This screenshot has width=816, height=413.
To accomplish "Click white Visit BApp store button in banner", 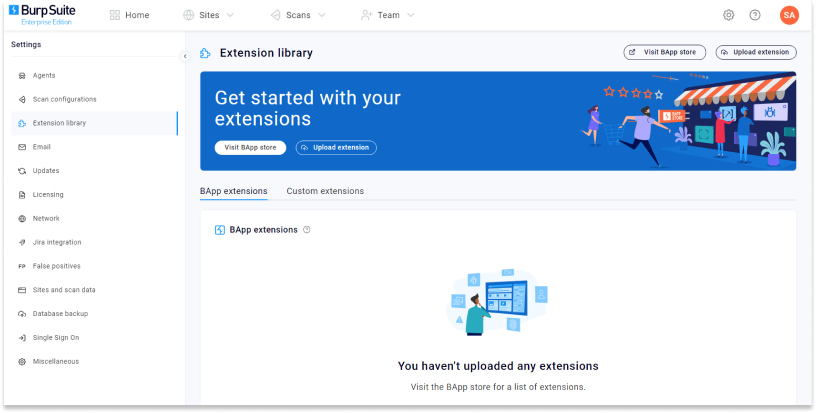I will [250, 148].
